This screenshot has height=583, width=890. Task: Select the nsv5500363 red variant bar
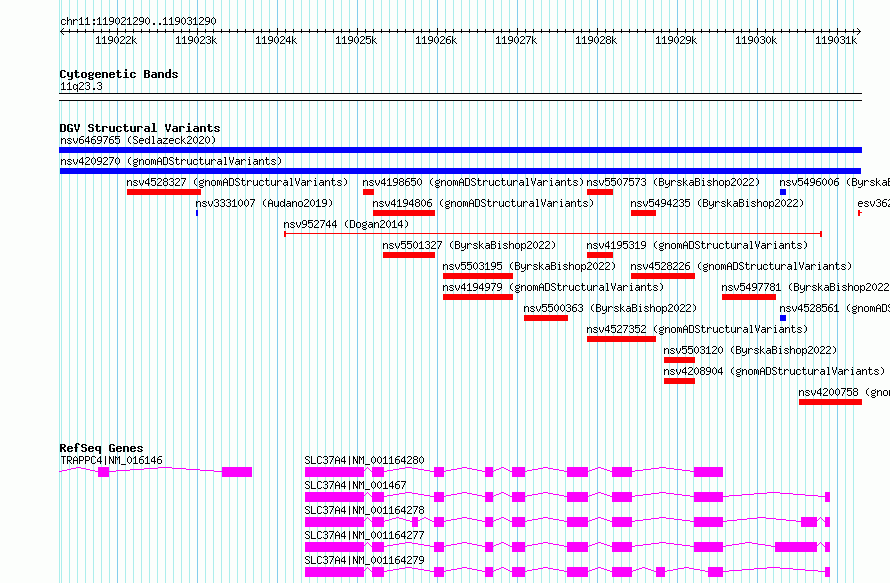(x=546, y=318)
